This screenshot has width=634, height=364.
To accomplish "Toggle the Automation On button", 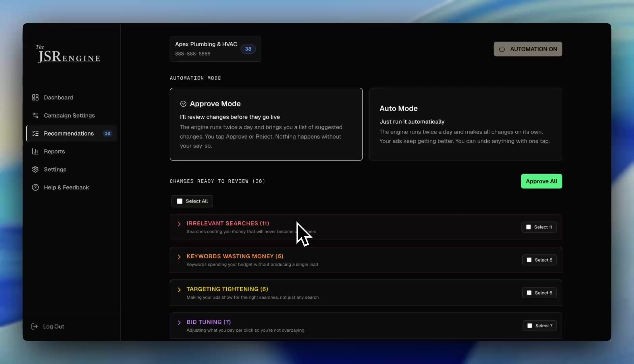I will tap(528, 49).
